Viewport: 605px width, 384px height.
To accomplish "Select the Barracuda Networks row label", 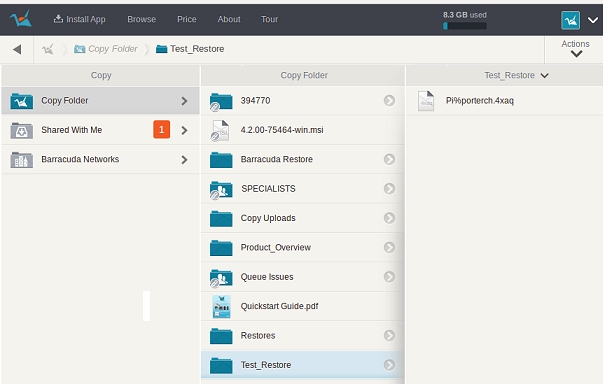I will coord(80,159).
